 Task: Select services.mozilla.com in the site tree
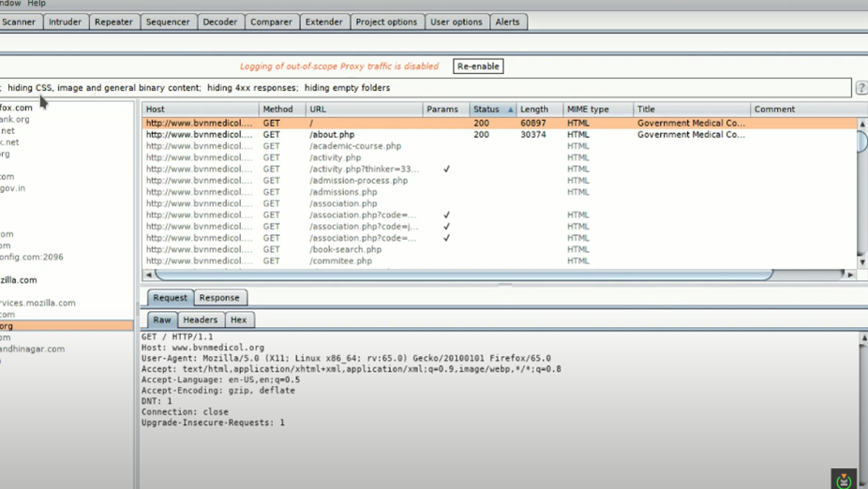tap(37, 304)
